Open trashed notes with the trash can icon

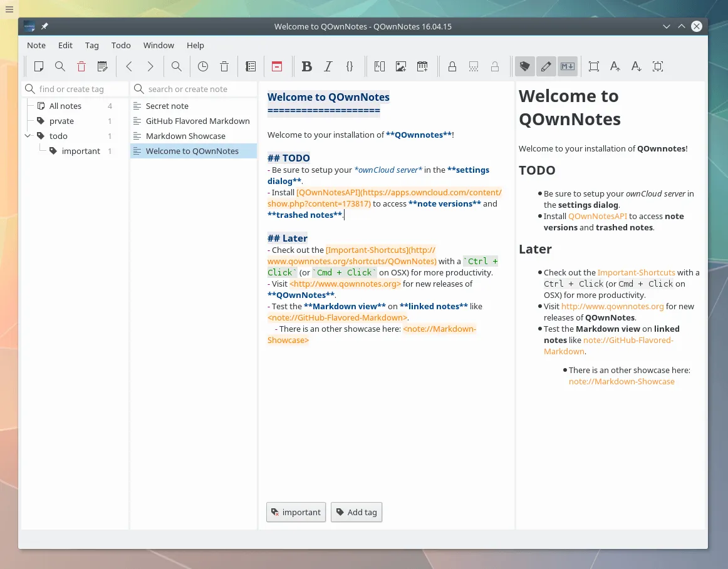point(224,66)
